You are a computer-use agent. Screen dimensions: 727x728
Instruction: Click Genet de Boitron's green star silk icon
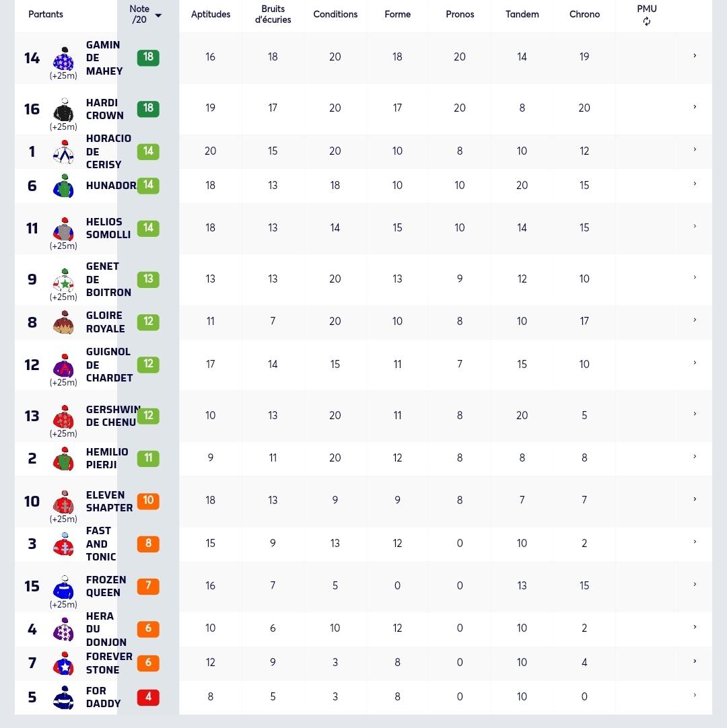[64, 281]
